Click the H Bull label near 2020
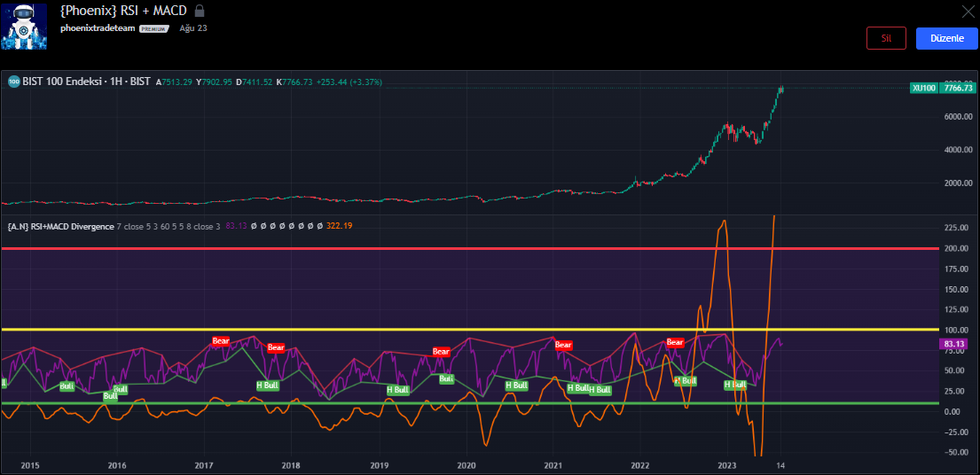Image resolution: width=980 pixels, height=475 pixels. 516,385
